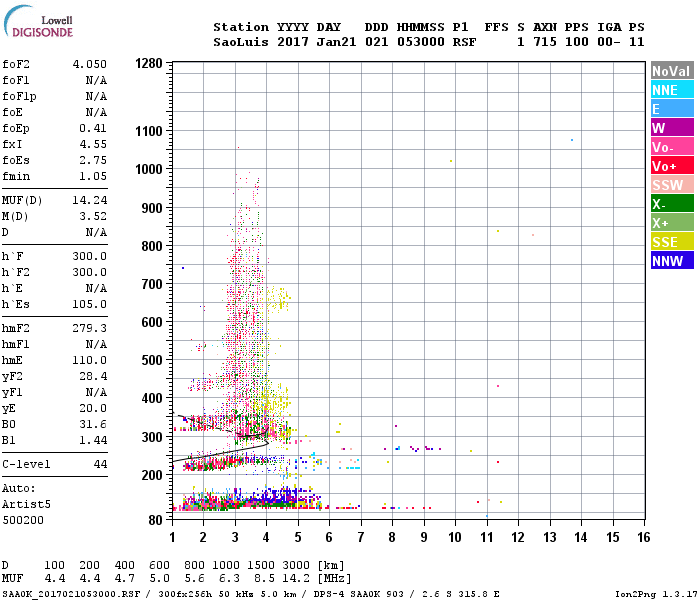Screen dimensions: 700x600
Task: Click the fmin value 1.05
Action: pyautogui.click(x=93, y=176)
